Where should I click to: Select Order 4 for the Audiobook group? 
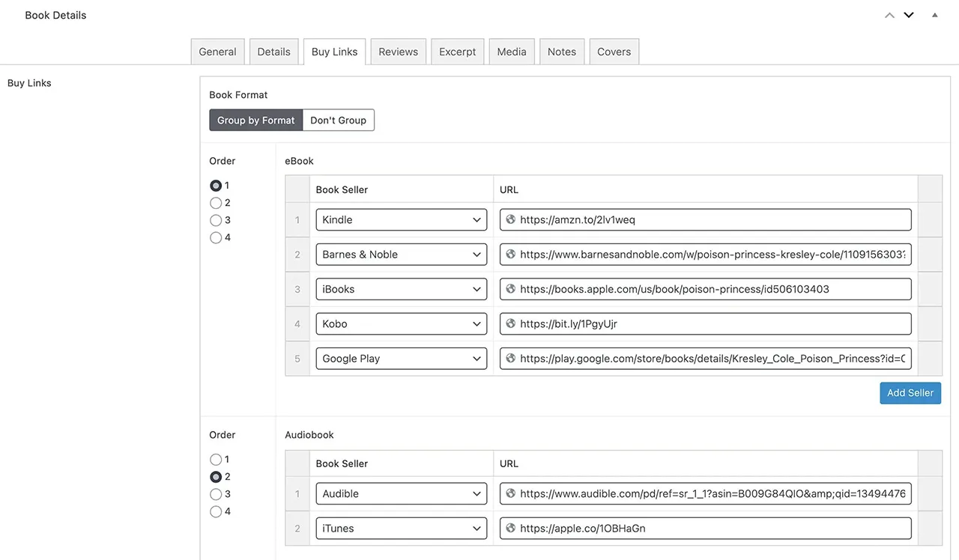tap(216, 511)
